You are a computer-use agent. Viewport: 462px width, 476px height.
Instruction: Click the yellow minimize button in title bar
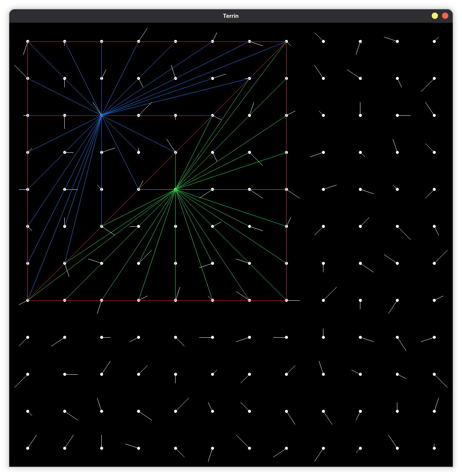pos(435,16)
